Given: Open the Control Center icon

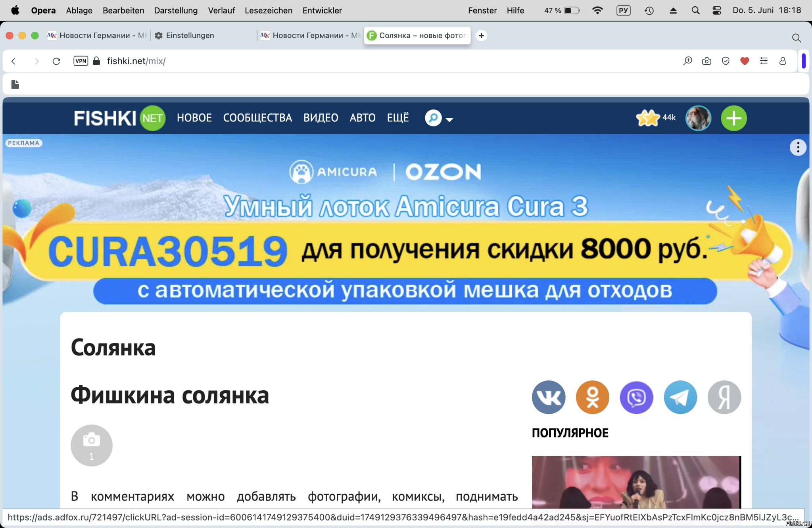Looking at the screenshot, I should pyautogui.click(x=716, y=10).
